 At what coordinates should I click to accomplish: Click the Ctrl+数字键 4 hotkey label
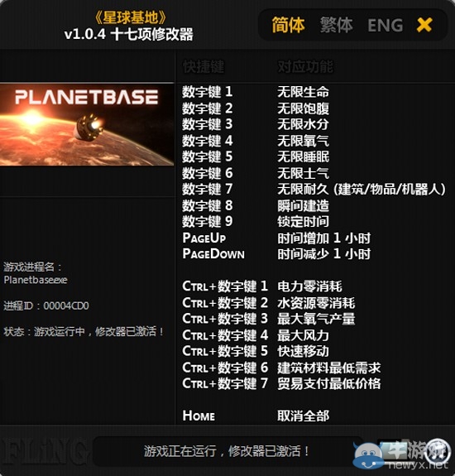tap(225, 335)
